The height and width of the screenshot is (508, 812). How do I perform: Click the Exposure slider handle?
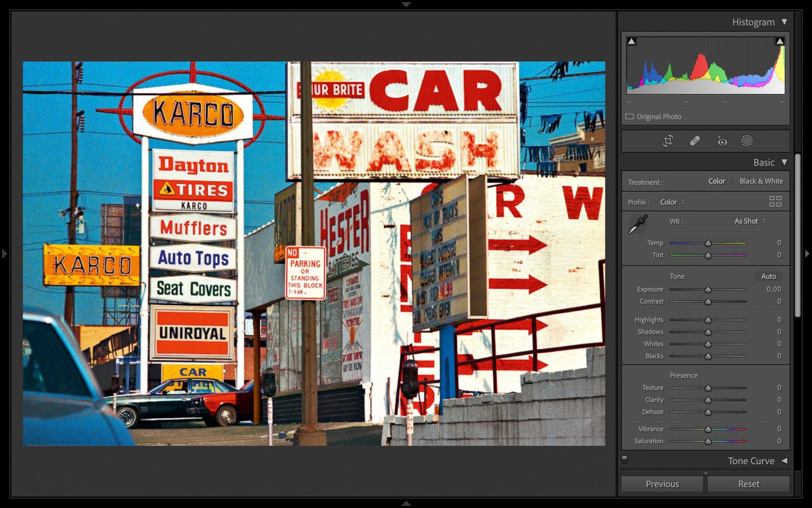point(708,290)
